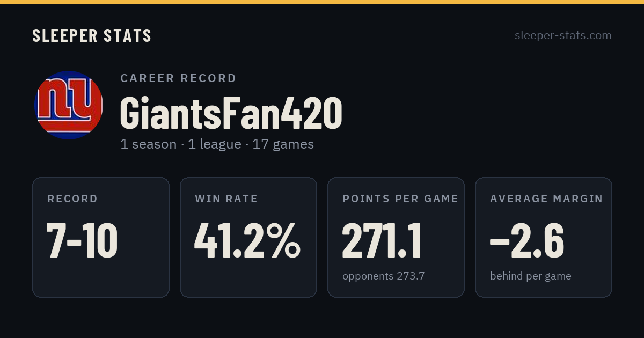Click the behind per game subtext
This screenshot has width=644, height=338.
coord(530,276)
